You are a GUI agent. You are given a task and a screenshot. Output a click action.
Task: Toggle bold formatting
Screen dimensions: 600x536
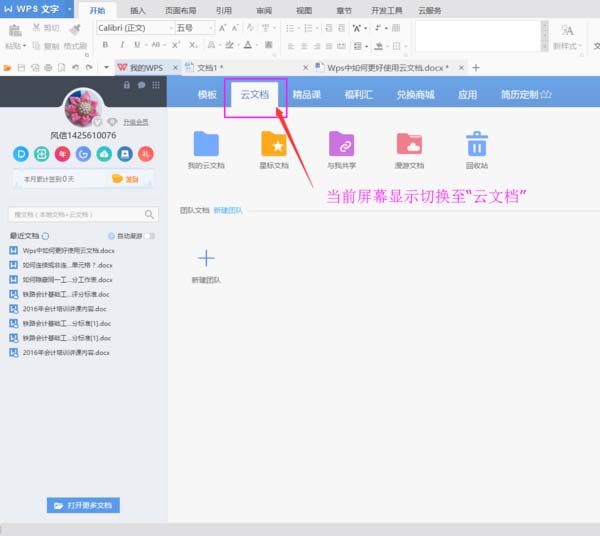coord(105,45)
